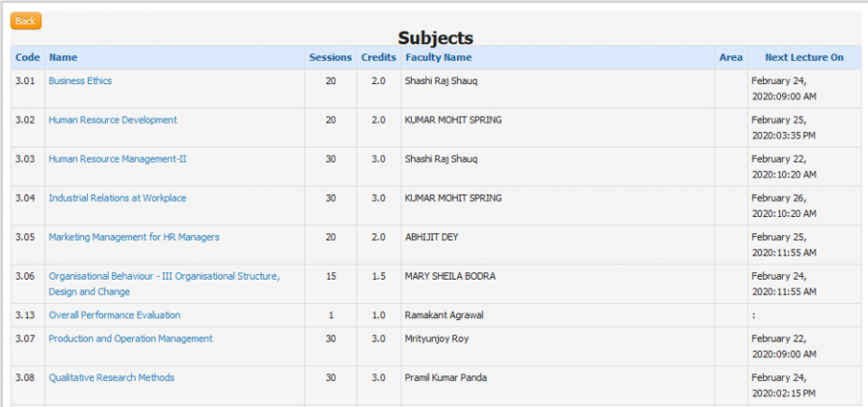
Task: Open Human Resource Management-II link
Action: [x=118, y=159]
